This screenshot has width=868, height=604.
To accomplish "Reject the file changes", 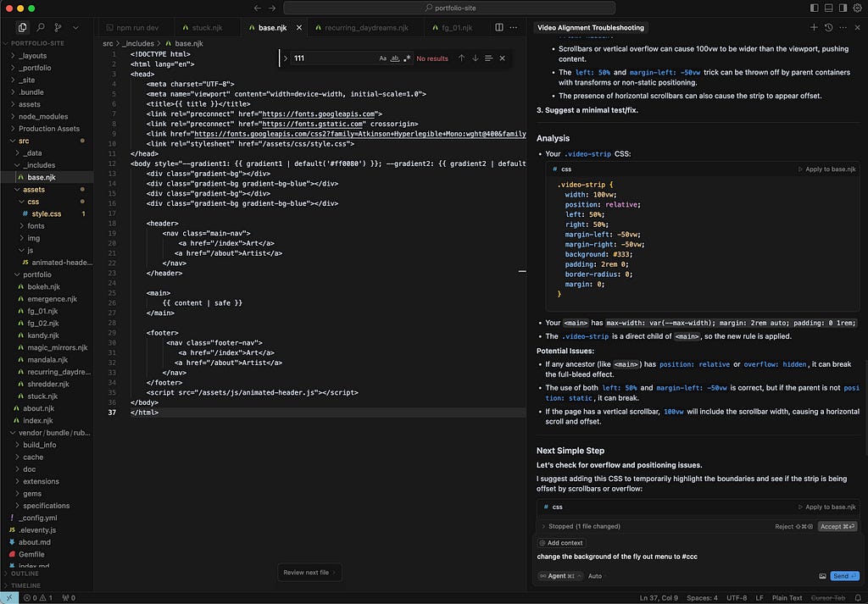I will point(793,527).
